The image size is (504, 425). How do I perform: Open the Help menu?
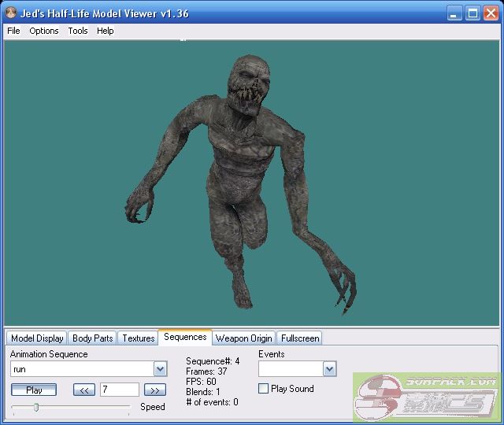pos(106,31)
